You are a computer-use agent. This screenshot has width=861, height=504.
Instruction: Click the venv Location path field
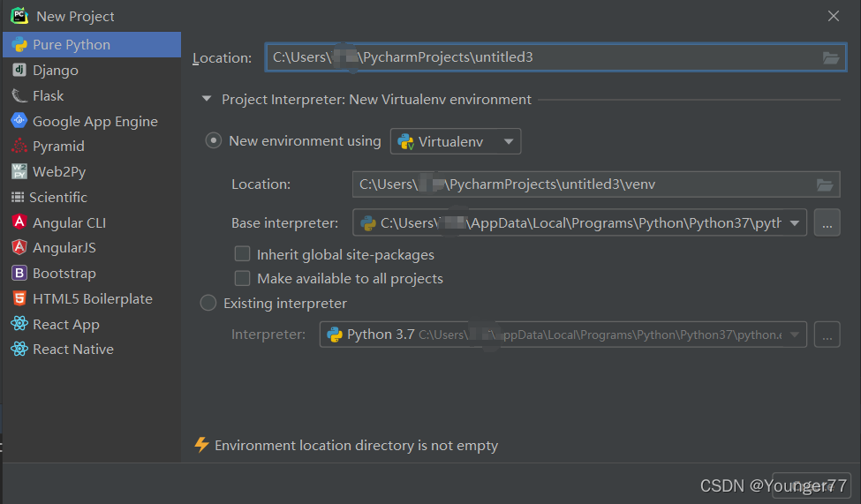click(x=596, y=184)
